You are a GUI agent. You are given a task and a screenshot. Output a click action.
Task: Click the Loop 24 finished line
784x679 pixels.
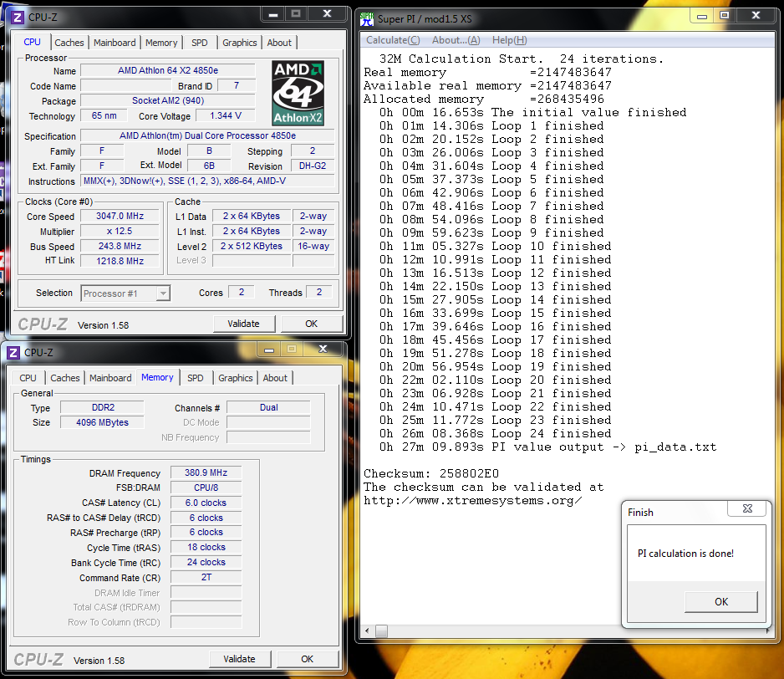point(495,433)
